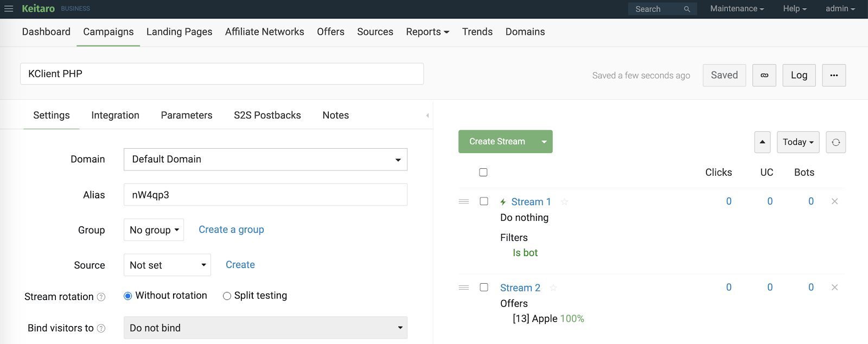
Task: Open the three-dots more options button
Action: pyautogui.click(x=834, y=75)
